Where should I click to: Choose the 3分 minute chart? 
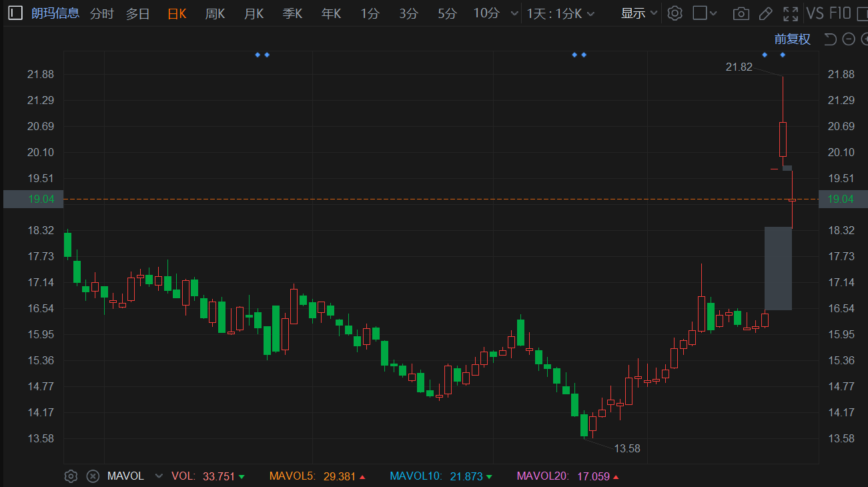pos(408,13)
